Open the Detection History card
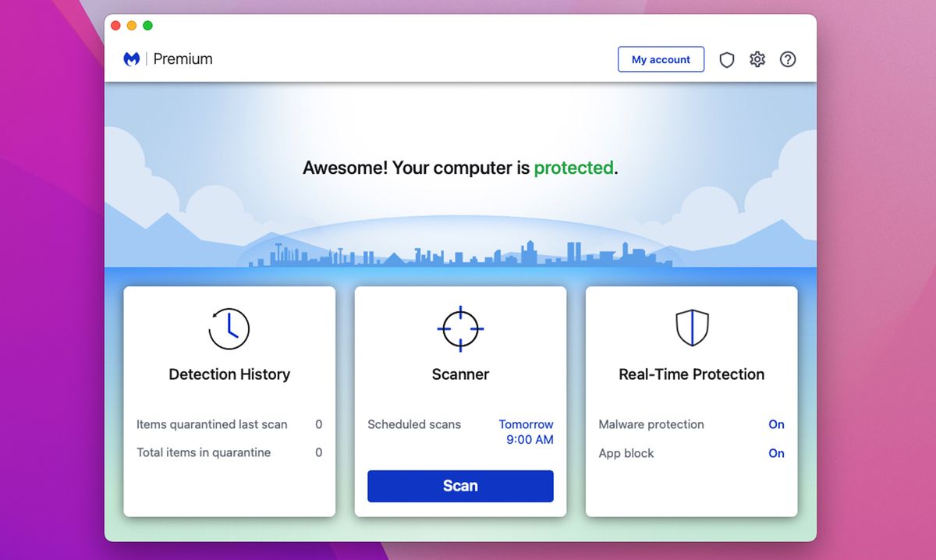Image resolution: width=936 pixels, height=560 pixels. point(229,374)
